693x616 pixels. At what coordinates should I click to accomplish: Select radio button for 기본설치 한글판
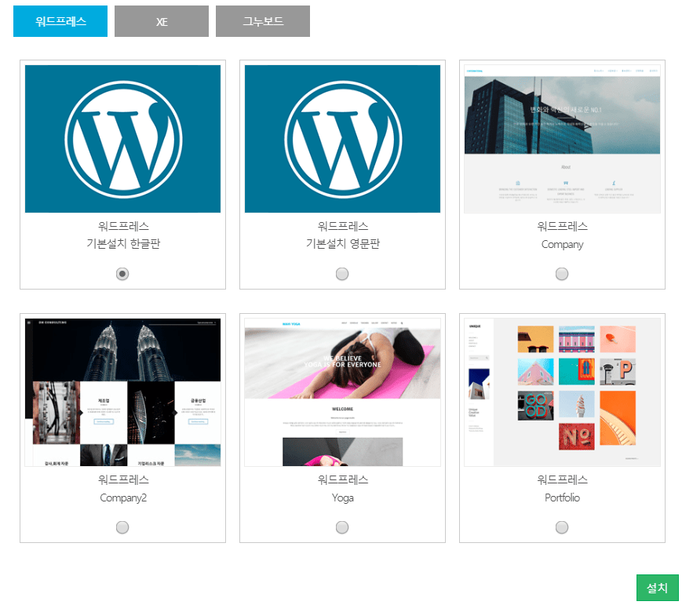pyautogui.click(x=122, y=274)
